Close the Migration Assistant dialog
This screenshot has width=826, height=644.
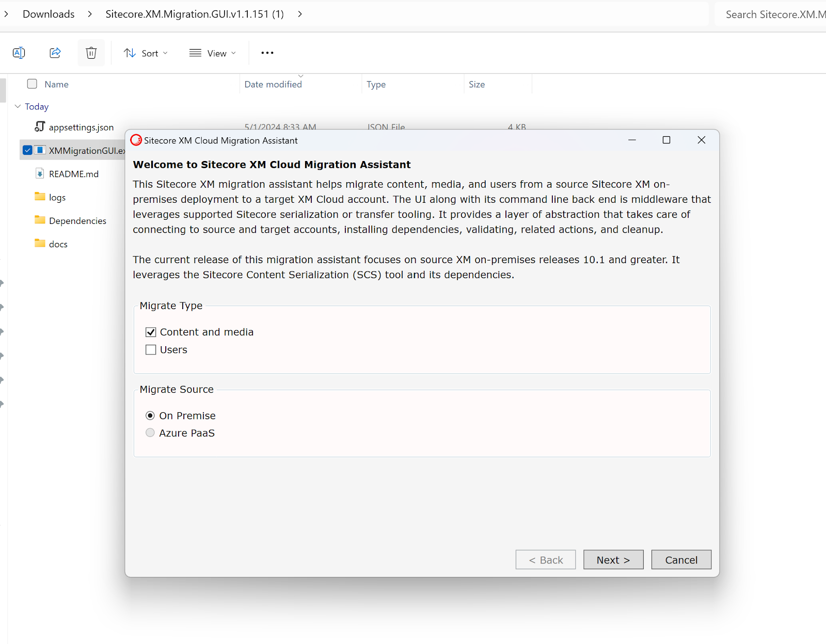(701, 140)
